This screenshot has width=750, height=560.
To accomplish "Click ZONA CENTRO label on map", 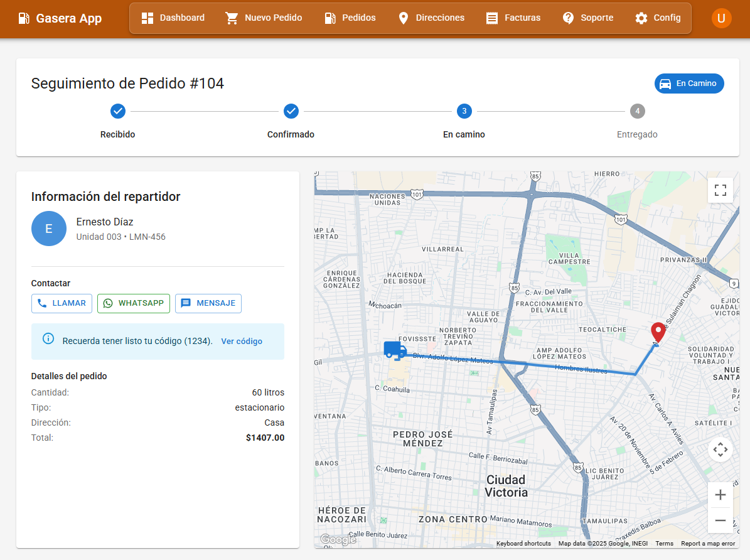I will click(453, 519).
